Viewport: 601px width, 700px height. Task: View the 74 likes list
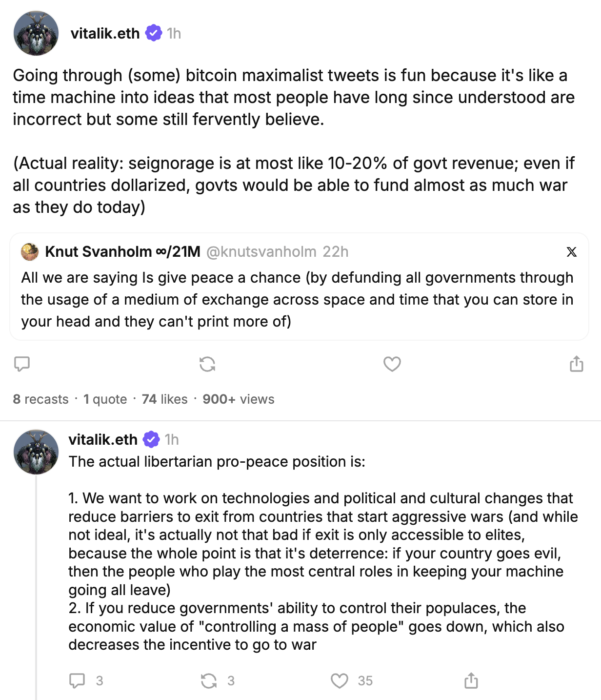click(x=164, y=399)
